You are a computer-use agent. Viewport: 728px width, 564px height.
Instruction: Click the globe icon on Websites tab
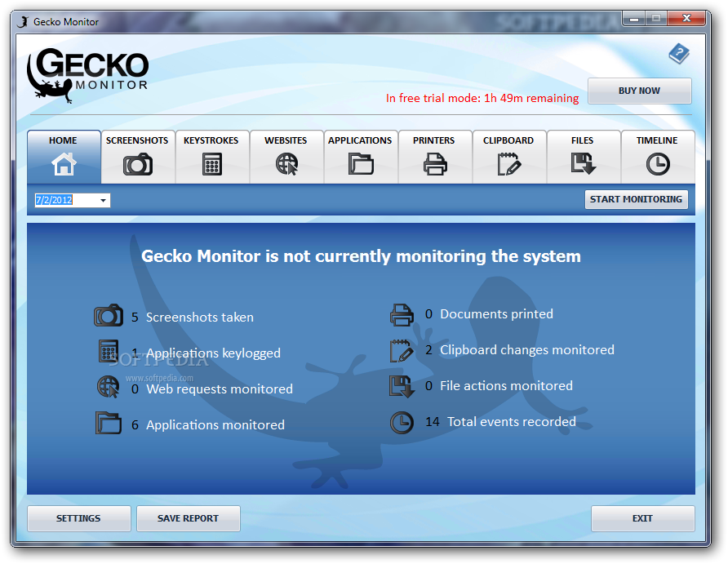(287, 164)
